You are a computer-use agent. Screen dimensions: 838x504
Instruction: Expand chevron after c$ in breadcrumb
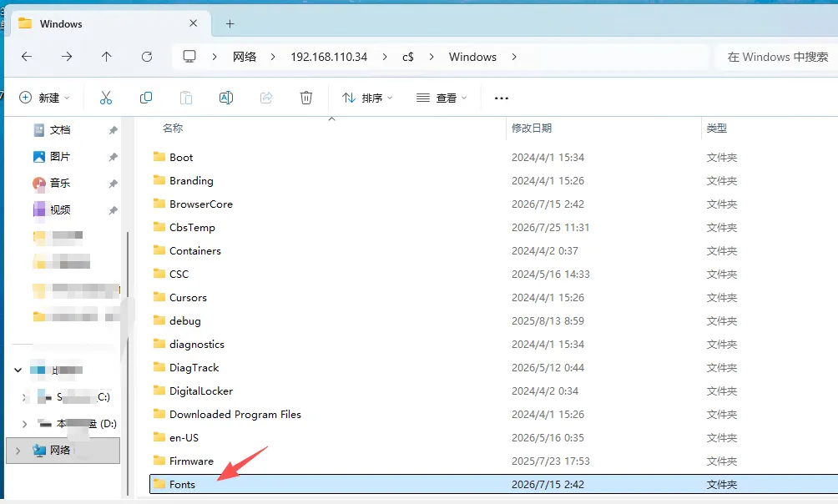[432, 57]
